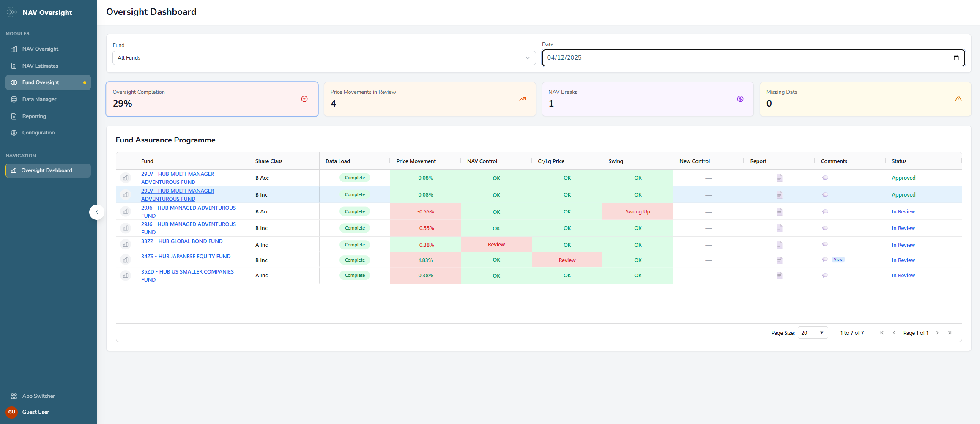The width and height of the screenshot is (980, 424).
Task: Open the 33Z2 HUB GLOBAL BOND FUND link
Action: point(182,241)
